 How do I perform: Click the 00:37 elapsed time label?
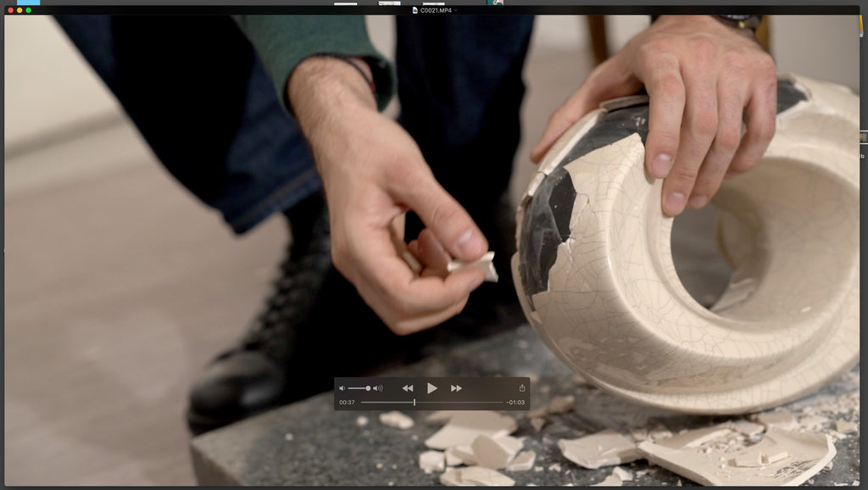tap(347, 402)
